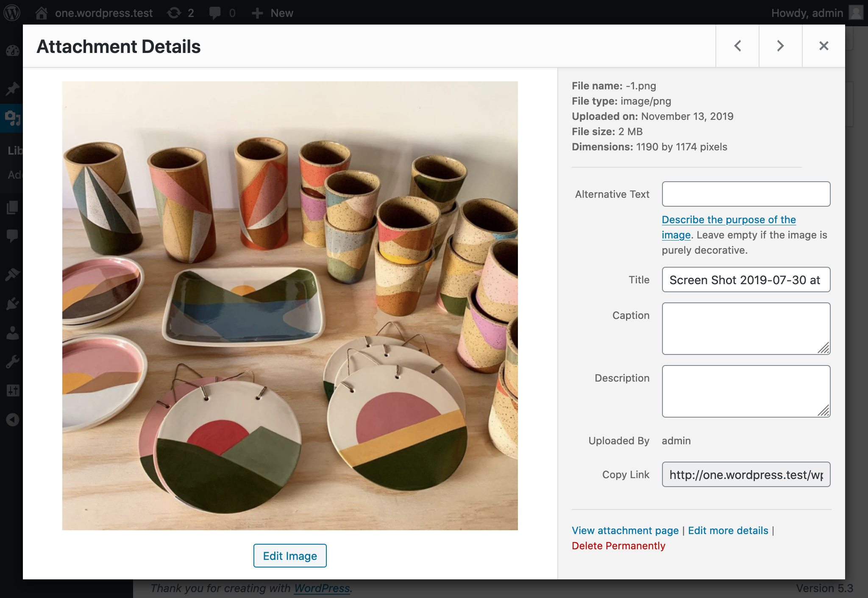Image resolution: width=868 pixels, height=598 pixels.
Task: Open the Howdy, admin menu
Action: [807, 13]
